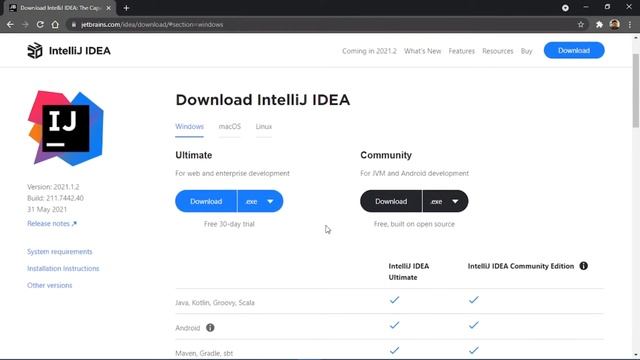Open Coming in 2021.2 menu item
Image resolution: width=640 pixels, height=360 pixels.
click(369, 51)
